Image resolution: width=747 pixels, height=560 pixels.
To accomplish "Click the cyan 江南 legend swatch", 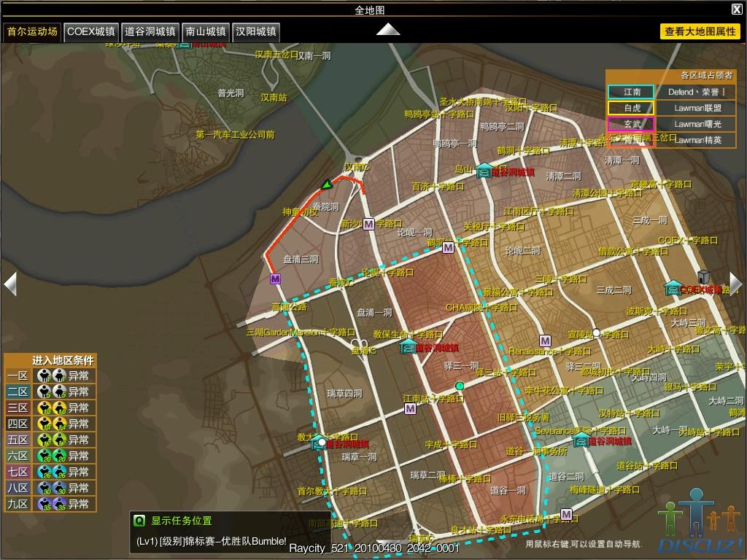I will pyautogui.click(x=631, y=92).
